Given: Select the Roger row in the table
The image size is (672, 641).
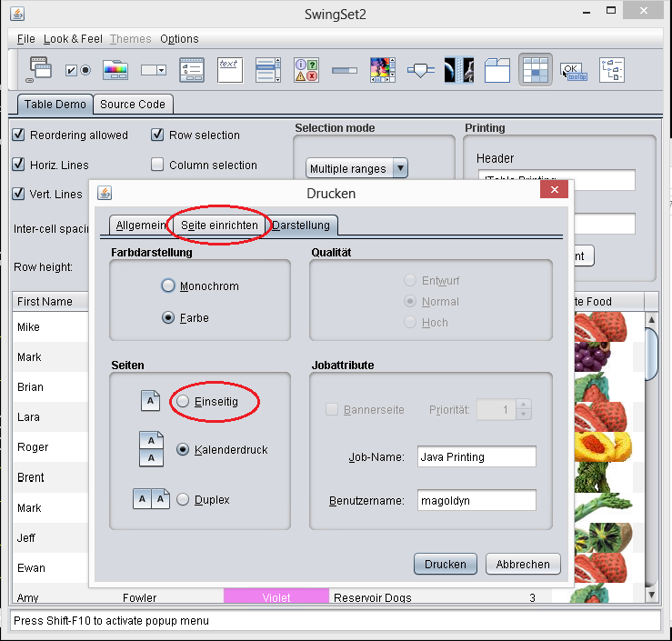Looking at the screenshot, I should click(x=51, y=447).
